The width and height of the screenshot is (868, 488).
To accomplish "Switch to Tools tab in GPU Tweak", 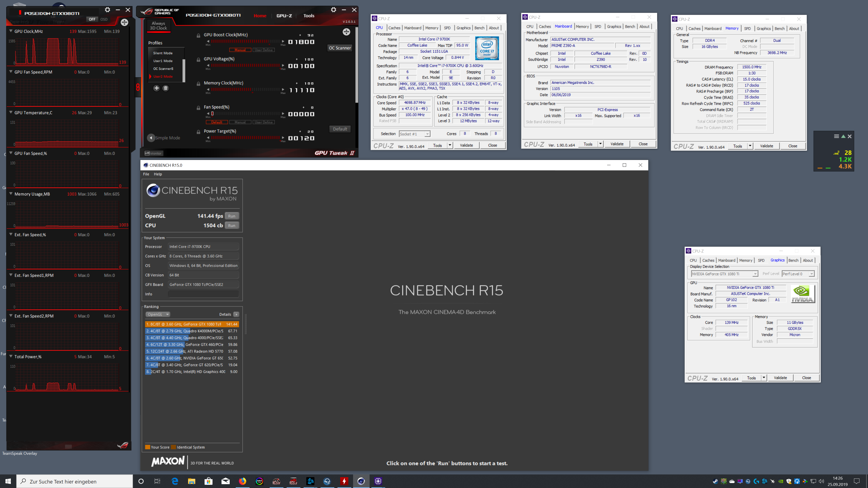I will 309,16.
